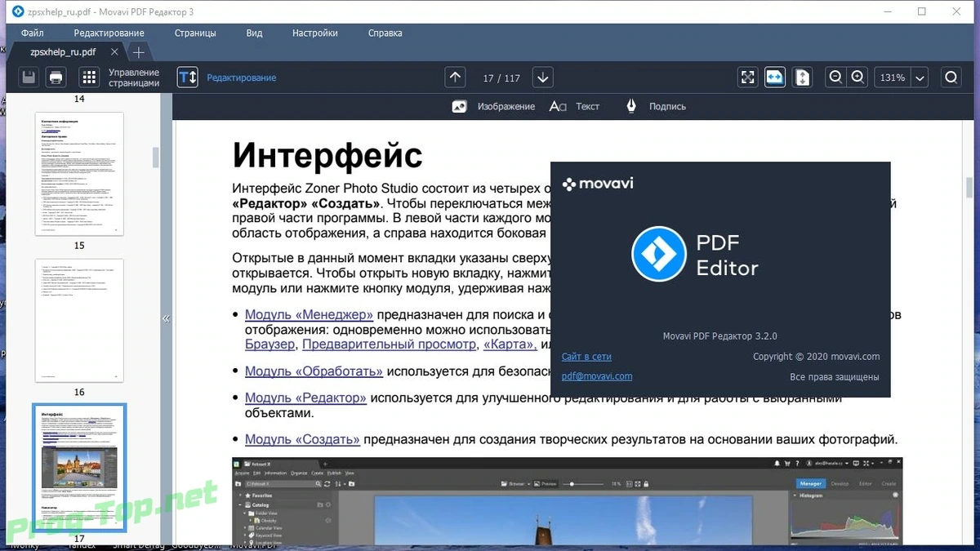Image resolution: width=980 pixels, height=551 pixels.
Task: Collapse the thumbnails sidebar with double chevron
Action: (166, 318)
